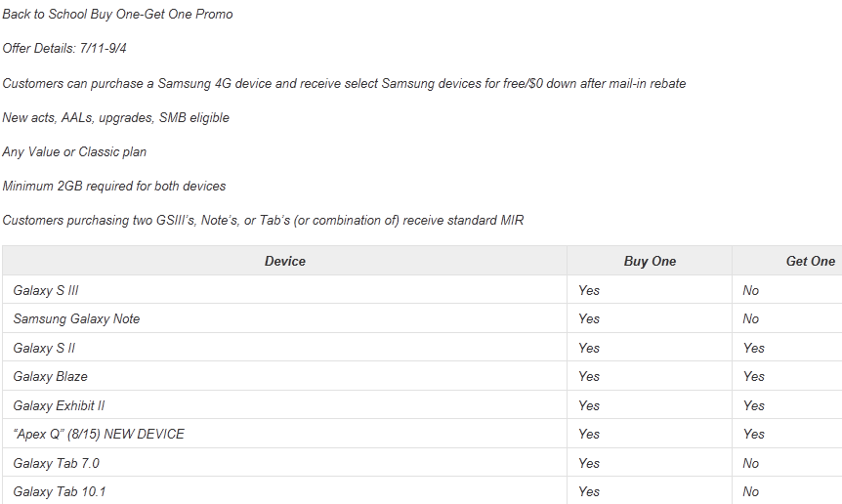Click the Get One "No" for Galaxy Tab 7.0

[x=750, y=463]
